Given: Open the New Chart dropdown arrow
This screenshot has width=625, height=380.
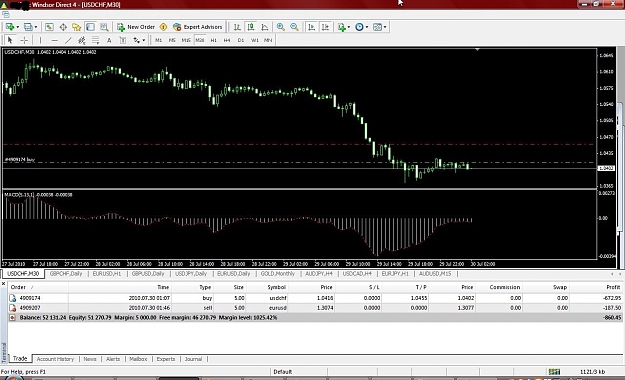Looking at the screenshot, I should tap(18, 27).
